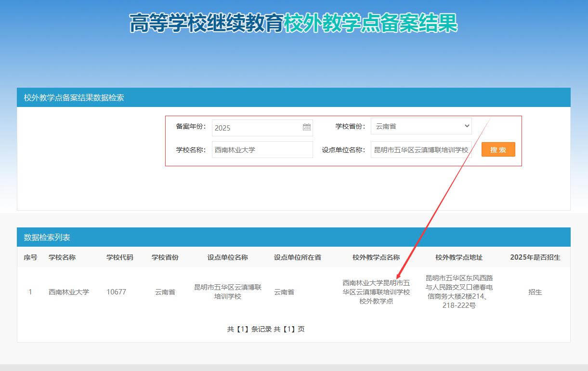588x371 pixels.
Task: Click the 校外教学点备案结果数据检索 panel header
Action: tap(294, 97)
